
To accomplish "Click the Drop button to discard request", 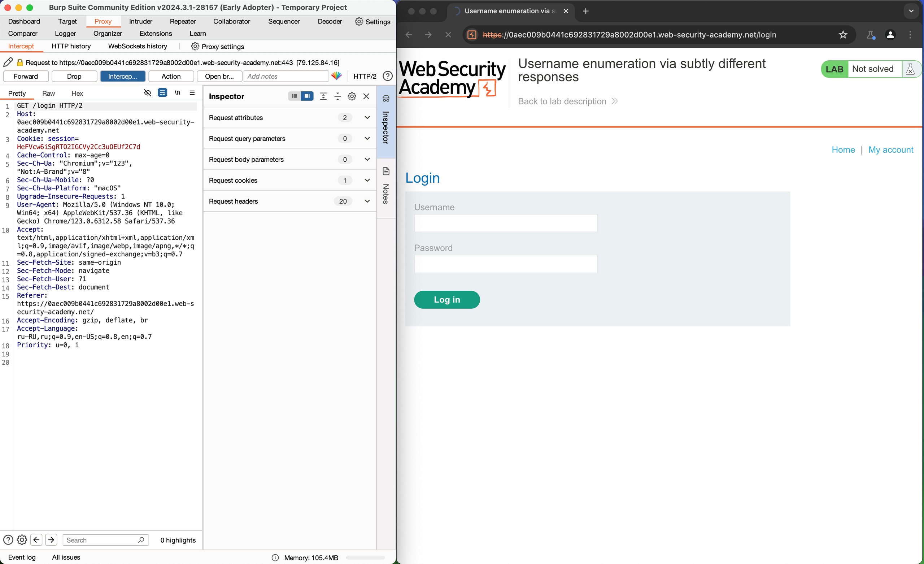I will pyautogui.click(x=74, y=77).
